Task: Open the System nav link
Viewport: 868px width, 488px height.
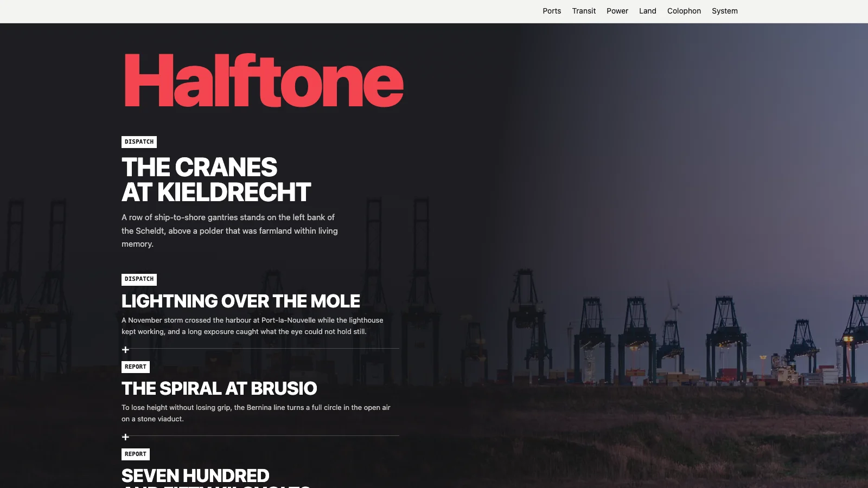Action: (x=725, y=11)
